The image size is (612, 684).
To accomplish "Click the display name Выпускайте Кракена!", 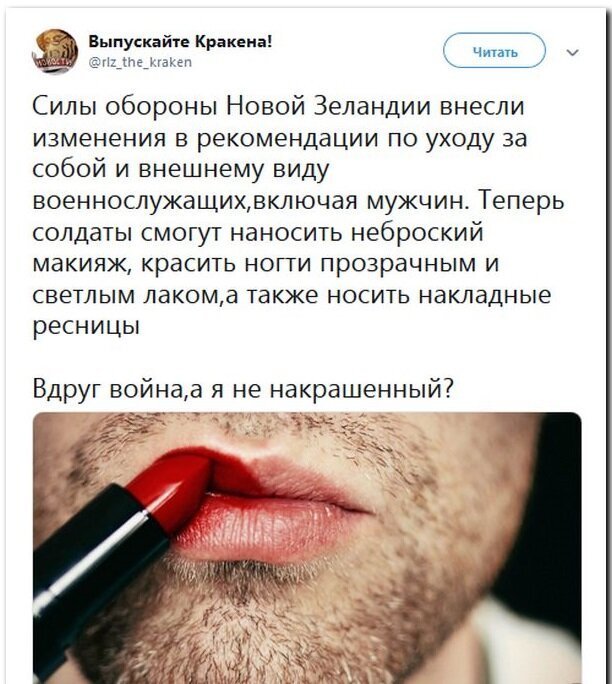I will point(181,41).
